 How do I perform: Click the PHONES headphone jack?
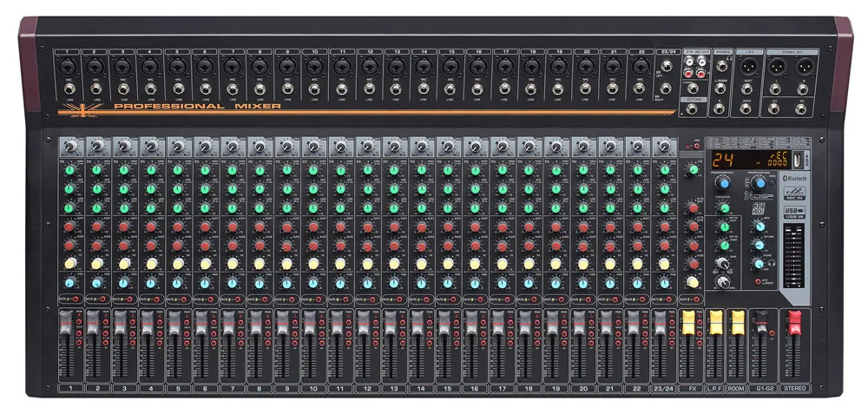[722, 67]
